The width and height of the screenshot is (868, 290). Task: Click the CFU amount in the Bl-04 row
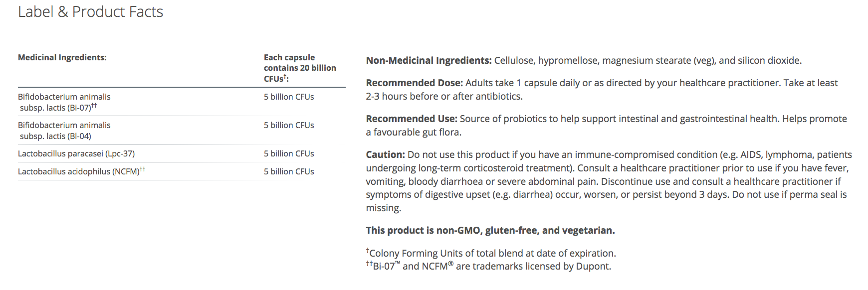pos(289,126)
